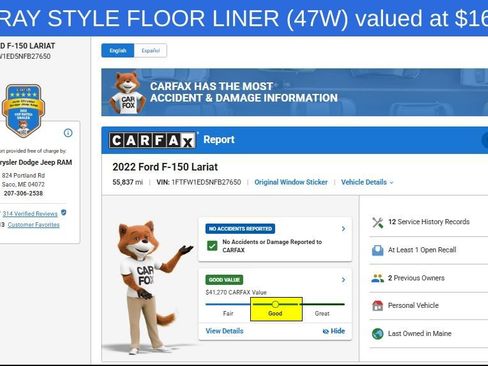The image size is (488, 366).
Task: Click the 824 Portland Rd address
Action: click(x=23, y=175)
